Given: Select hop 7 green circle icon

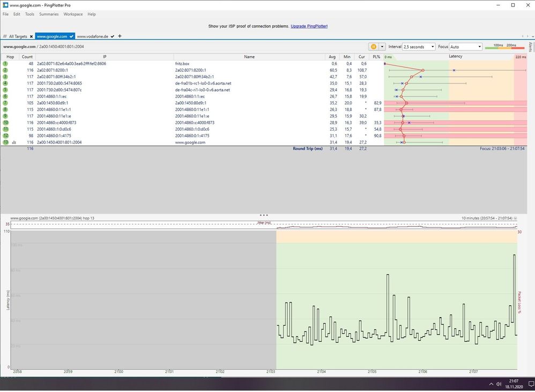Looking at the screenshot, I should pyautogui.click(x=5, y=103).
